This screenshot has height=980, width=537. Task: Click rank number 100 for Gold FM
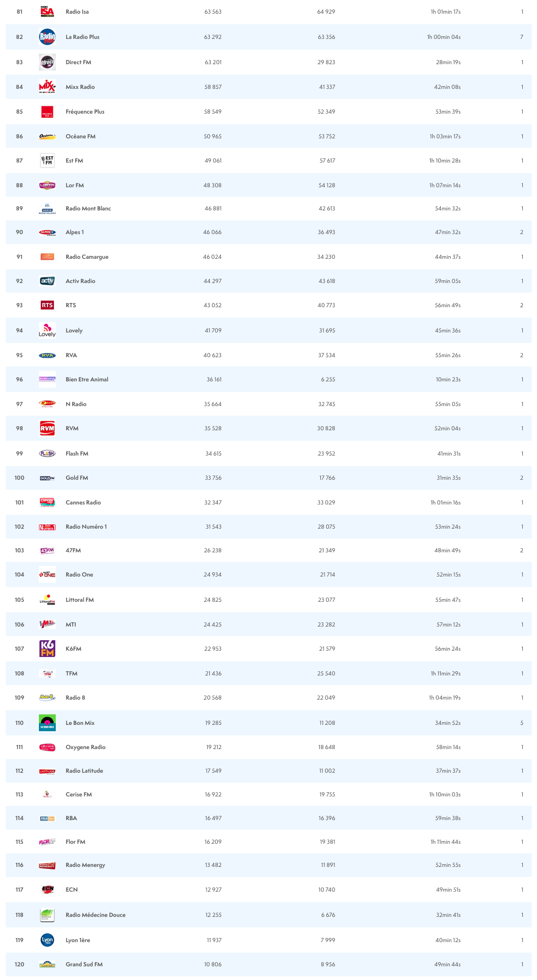tap(19, 478)
